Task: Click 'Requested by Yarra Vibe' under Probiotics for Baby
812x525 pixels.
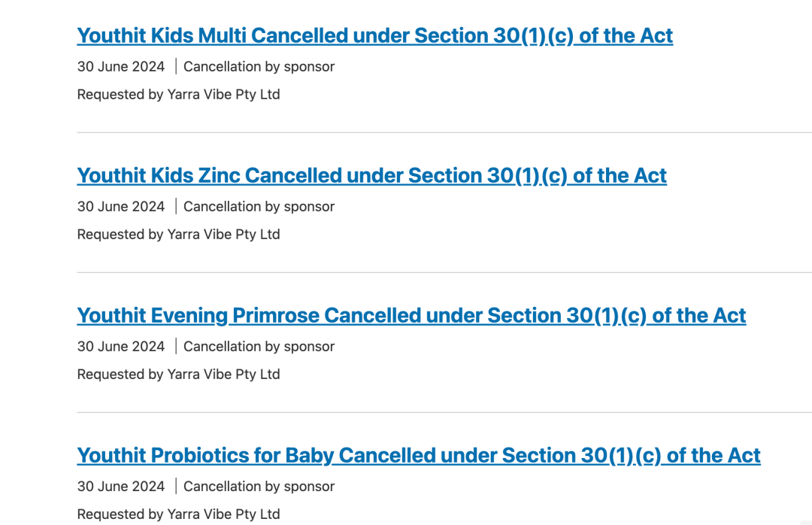Action: 178,514
